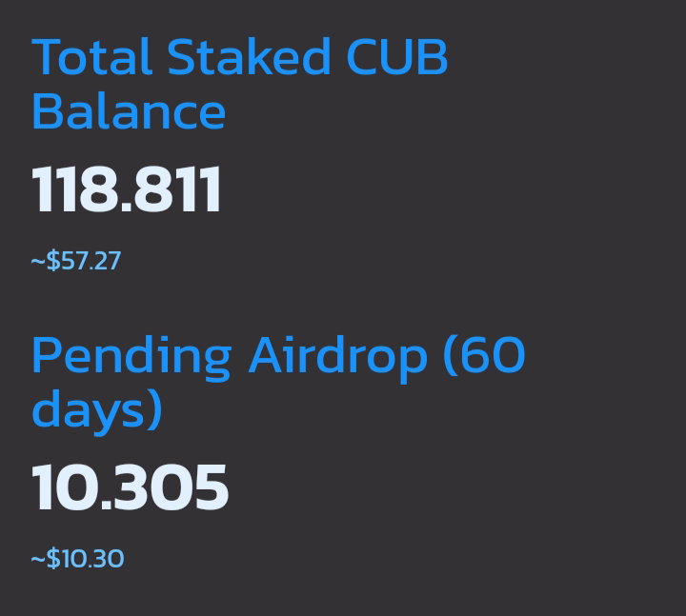This screenshot has width=686, height=616.
Task: Click the word "CUB" in the heading
Action: [397, 56]
